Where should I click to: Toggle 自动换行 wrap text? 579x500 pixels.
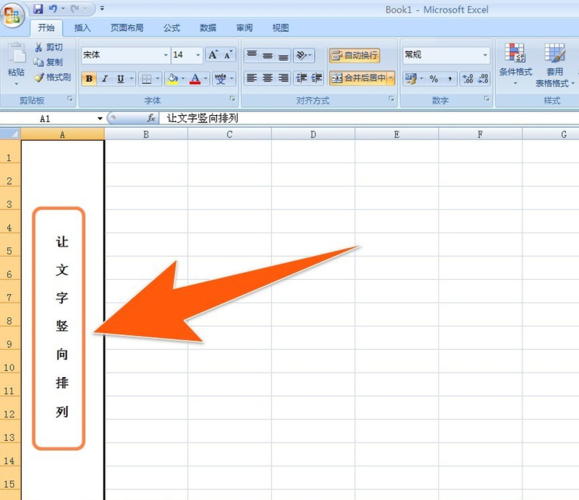point(354,55)
